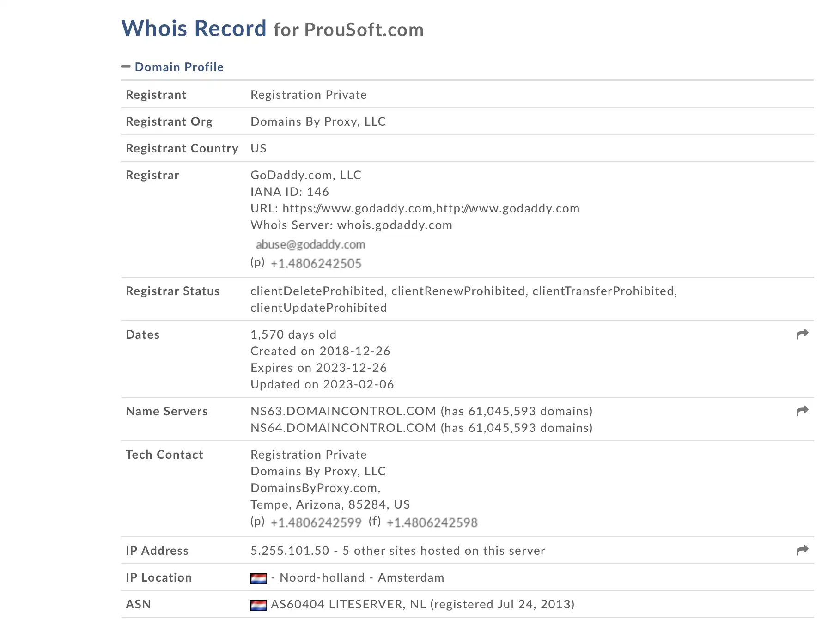The width and height of the screenshot is (840, 619).
Task: Click the GoDaddy.com, LLC registrar name
Action: pos(306,175)
